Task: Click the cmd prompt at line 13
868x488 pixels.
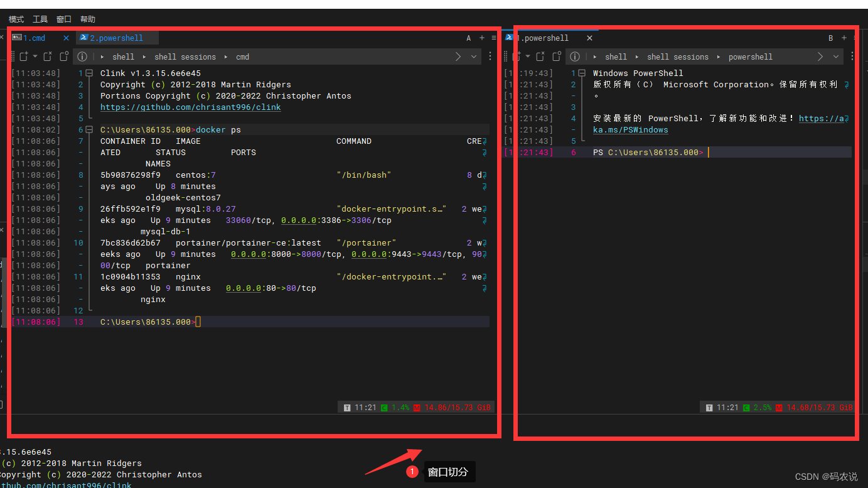Action: pos(148,322)
